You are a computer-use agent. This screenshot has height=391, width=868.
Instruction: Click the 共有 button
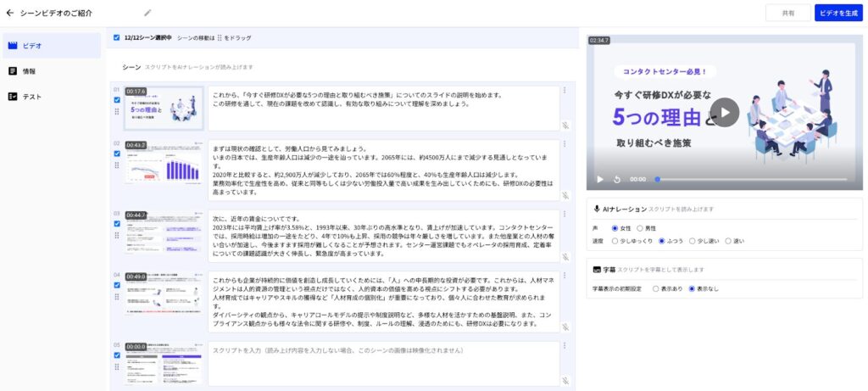[x=787, y=13]
